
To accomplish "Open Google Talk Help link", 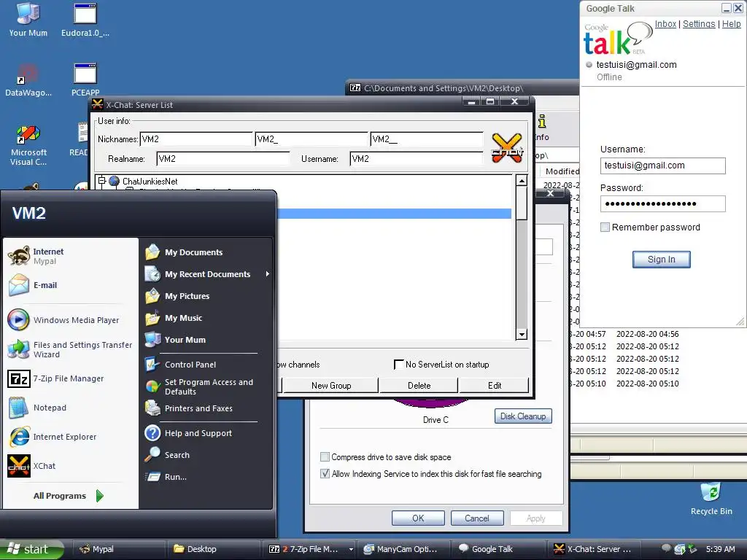I will point(731,24).
